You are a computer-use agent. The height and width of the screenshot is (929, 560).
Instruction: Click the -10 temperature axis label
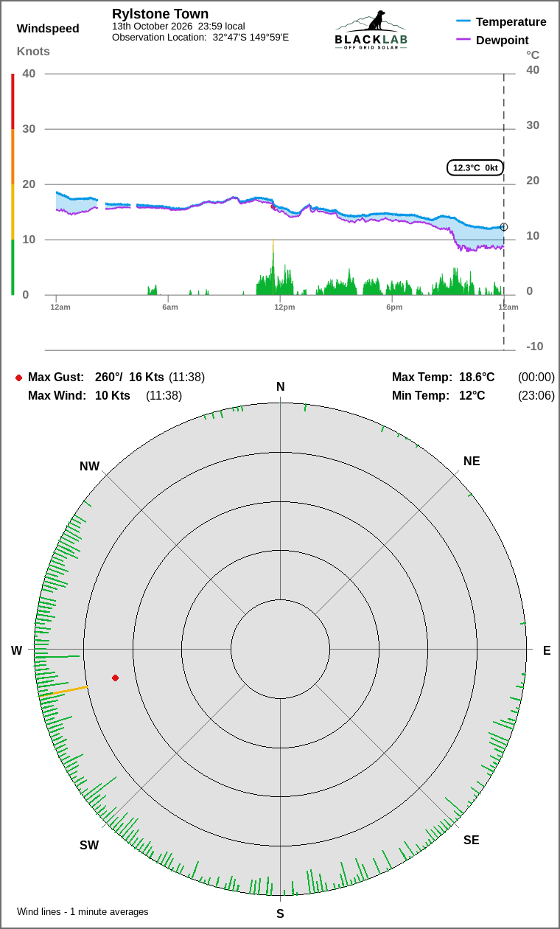point(535,347)
